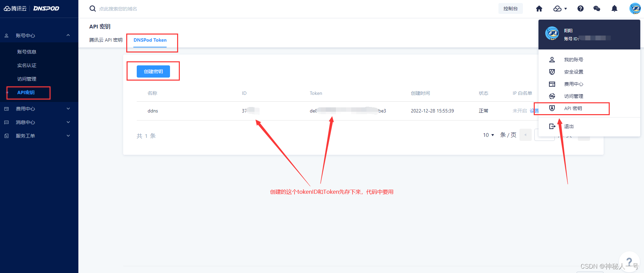
Task: Click the 访问管理 icon in account menu
Action: [552, 96]
